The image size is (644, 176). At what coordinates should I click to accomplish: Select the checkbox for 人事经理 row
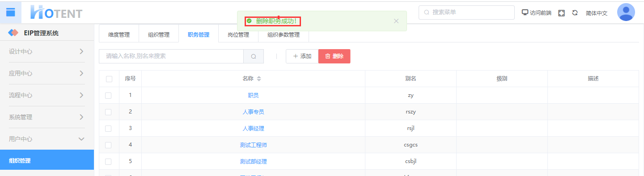(x=108, y=128)
